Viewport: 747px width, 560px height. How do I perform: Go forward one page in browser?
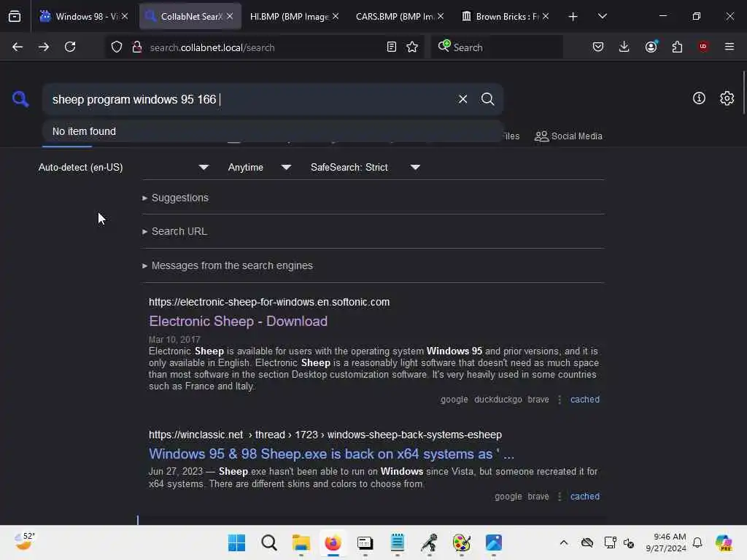[44, 47]
